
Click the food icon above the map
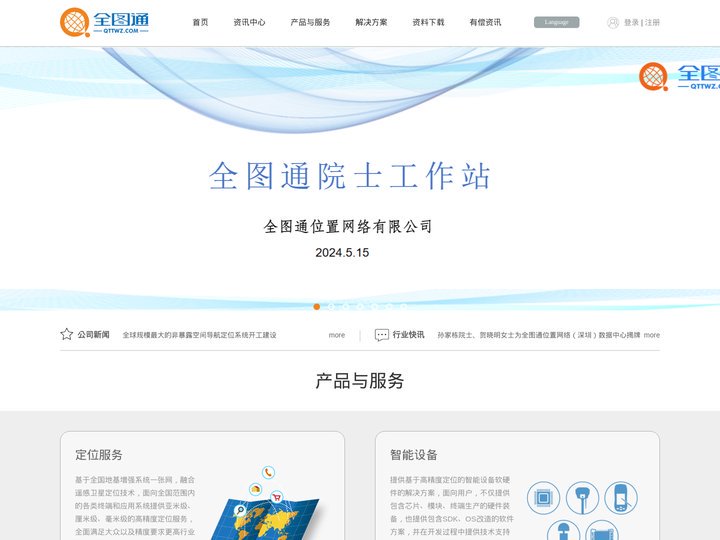256,489
